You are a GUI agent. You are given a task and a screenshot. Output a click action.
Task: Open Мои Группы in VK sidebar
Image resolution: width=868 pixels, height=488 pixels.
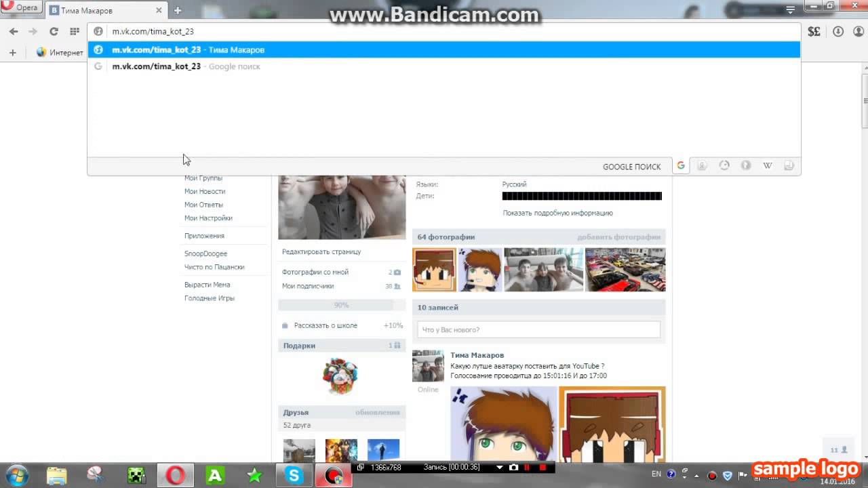[x=203, y=178]
